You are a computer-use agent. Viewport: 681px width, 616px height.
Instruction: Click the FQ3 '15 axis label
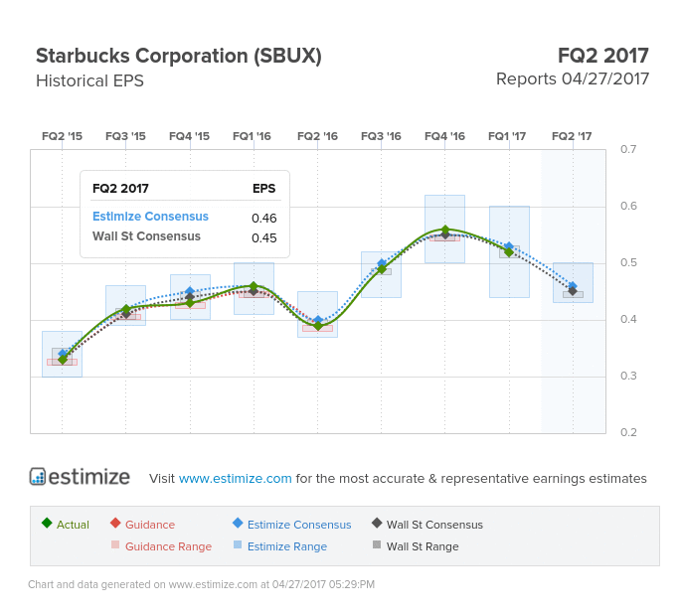pos(125,136)
